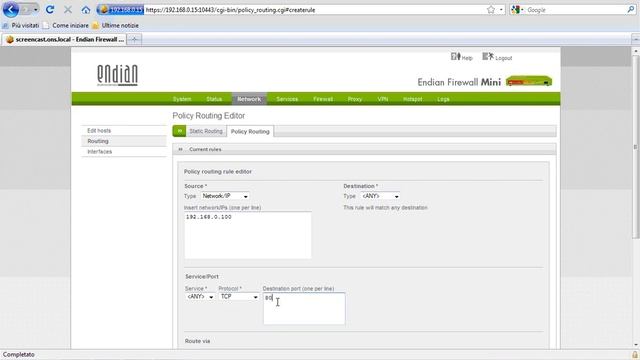
Task: Click the site identity 192.168.0.15 badge
Action: 120,10
